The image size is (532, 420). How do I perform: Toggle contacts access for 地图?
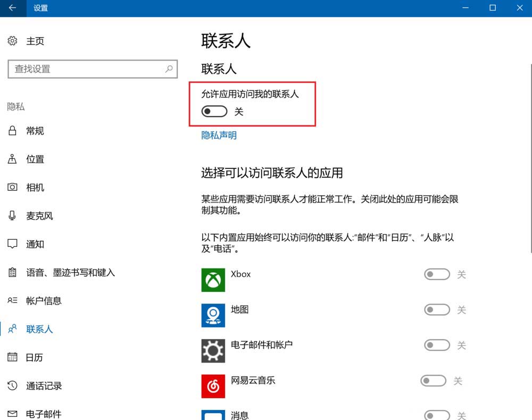(x=437, y=310)
